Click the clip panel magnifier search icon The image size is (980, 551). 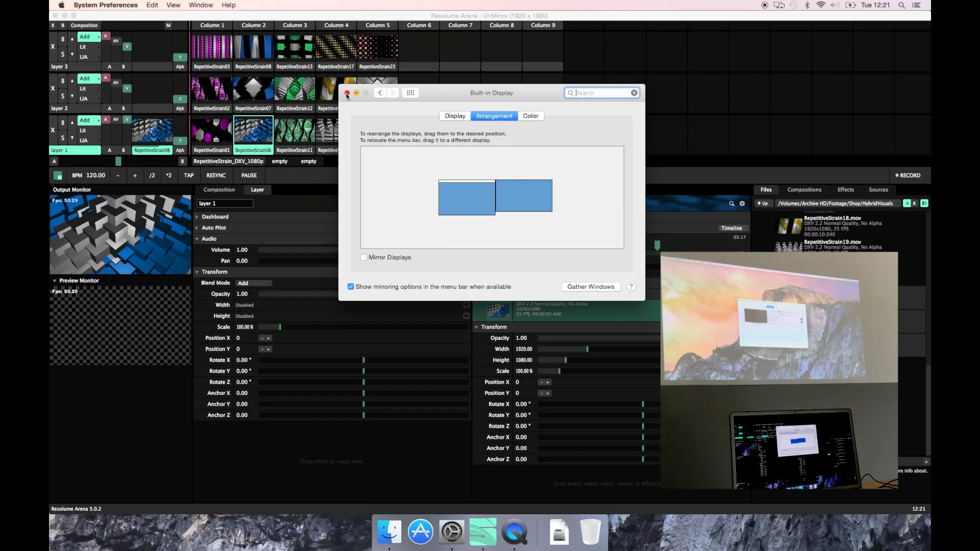point(731,204)
